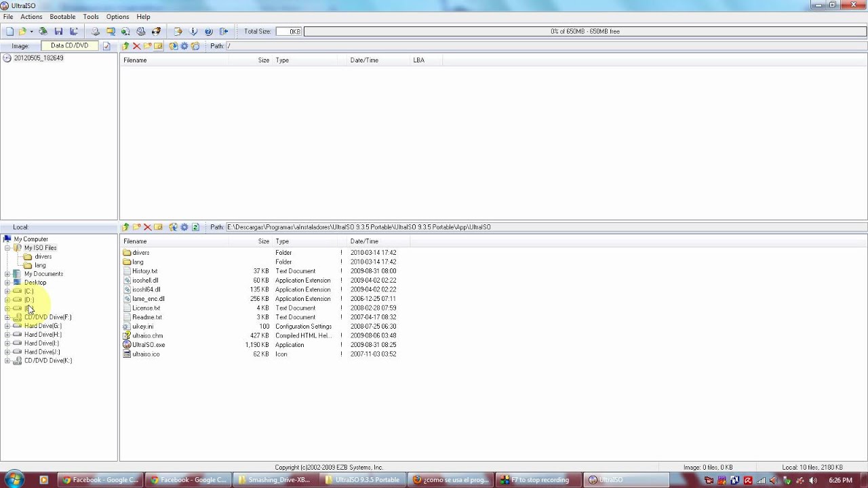Expand the Desktop tree node
This screenshot has height=488, width=868.
(7, 283)
